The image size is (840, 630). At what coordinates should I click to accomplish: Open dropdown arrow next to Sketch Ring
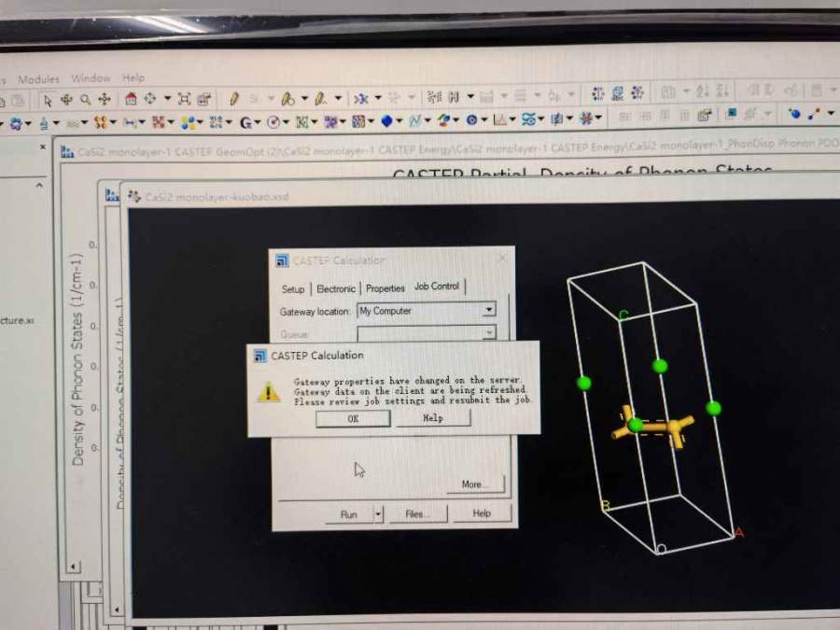point(304,99)
